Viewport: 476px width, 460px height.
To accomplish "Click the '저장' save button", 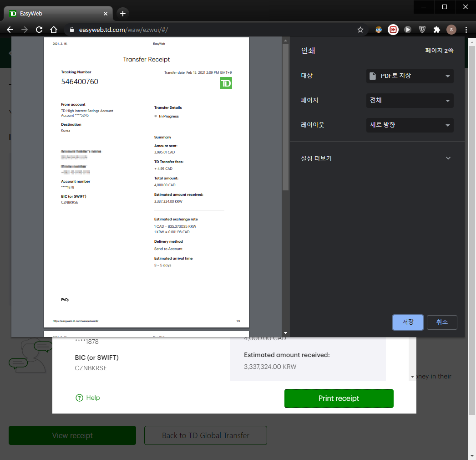I will click(x=408, y=322).
